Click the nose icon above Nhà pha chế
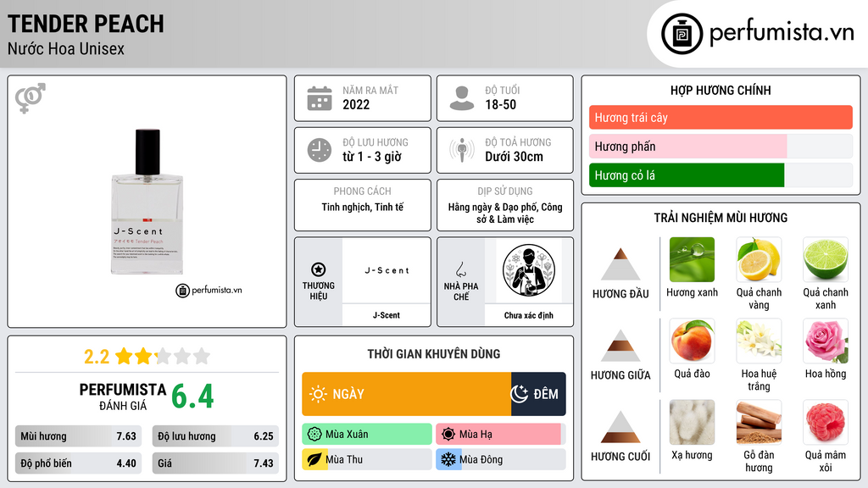Viewport: 868px width, 488px height. coord(460,269)
